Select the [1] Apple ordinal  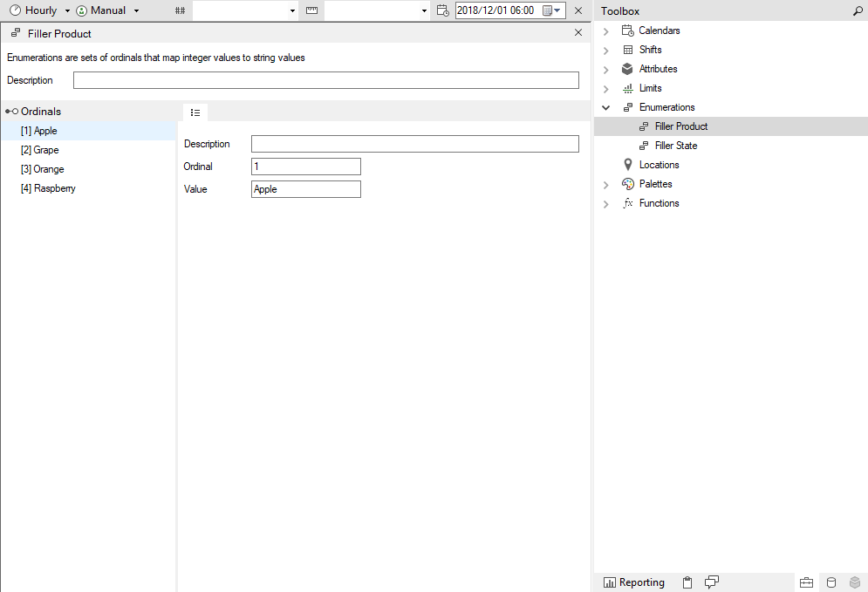89,131
